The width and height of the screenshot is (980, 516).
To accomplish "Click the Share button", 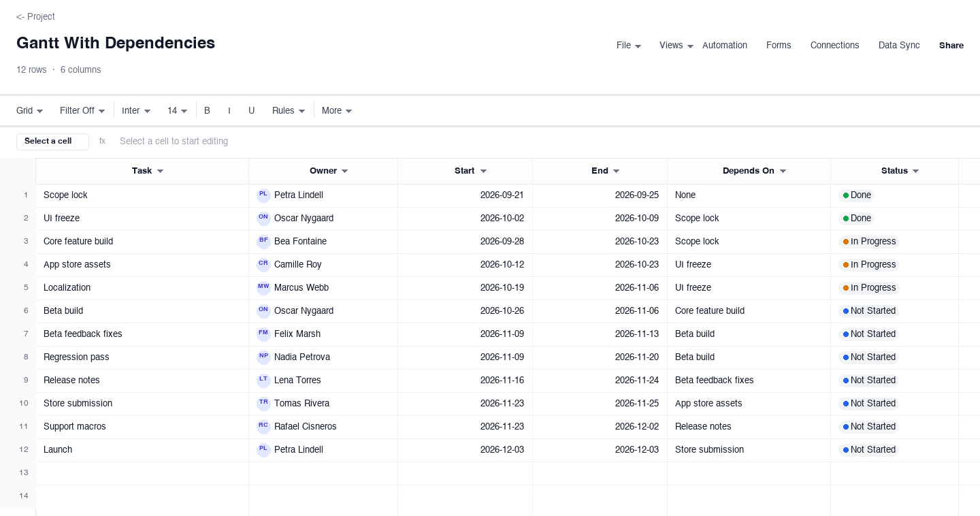I will point(951,46).
